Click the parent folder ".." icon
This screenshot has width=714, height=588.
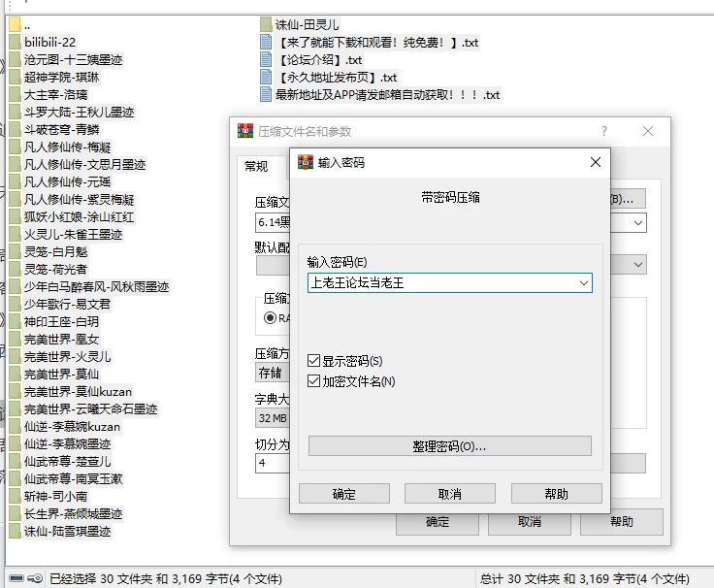(15, 24)
